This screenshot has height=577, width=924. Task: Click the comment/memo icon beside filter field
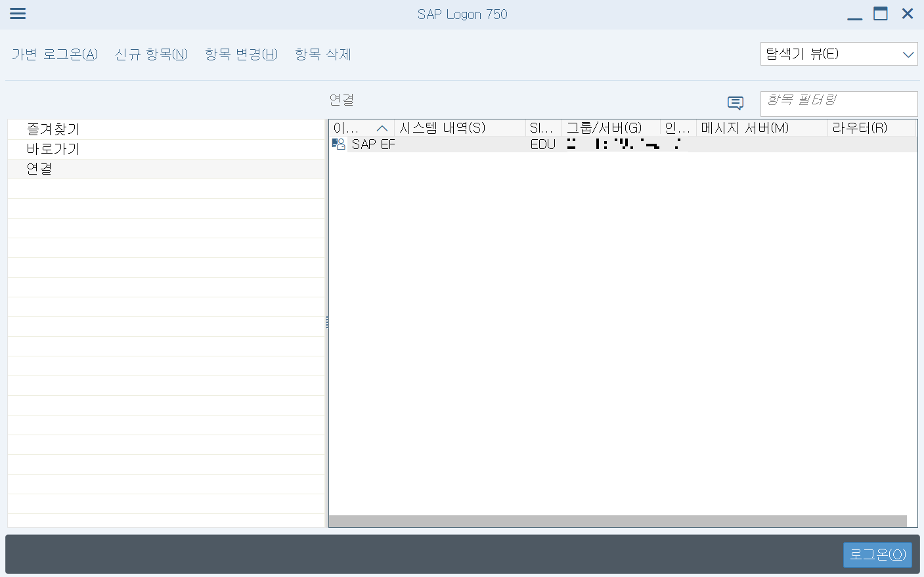coord(736,103)
